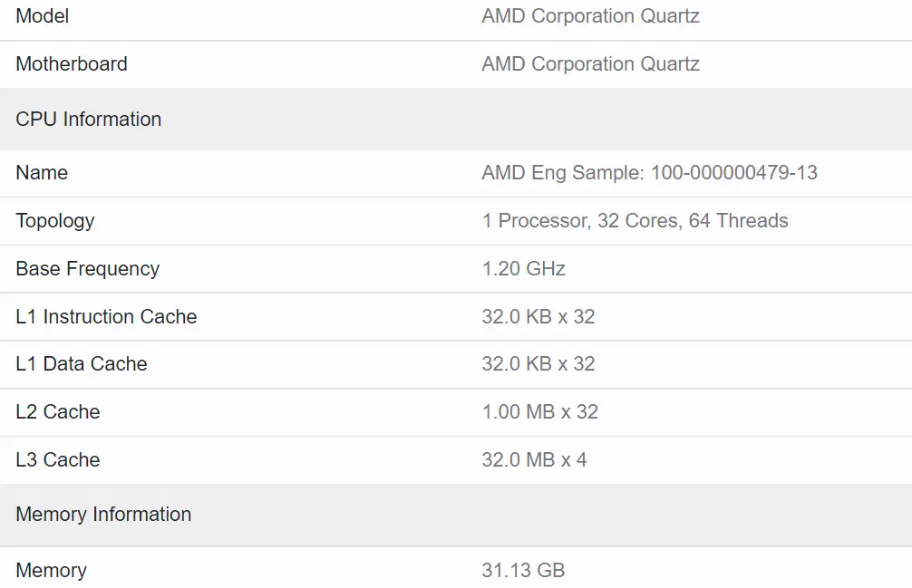Viewport: 912px width, 588px height.
Task: Select the L1 Instruction Cache 32.0 KB value
Action: pyautogui.click(x=538, y=317)
